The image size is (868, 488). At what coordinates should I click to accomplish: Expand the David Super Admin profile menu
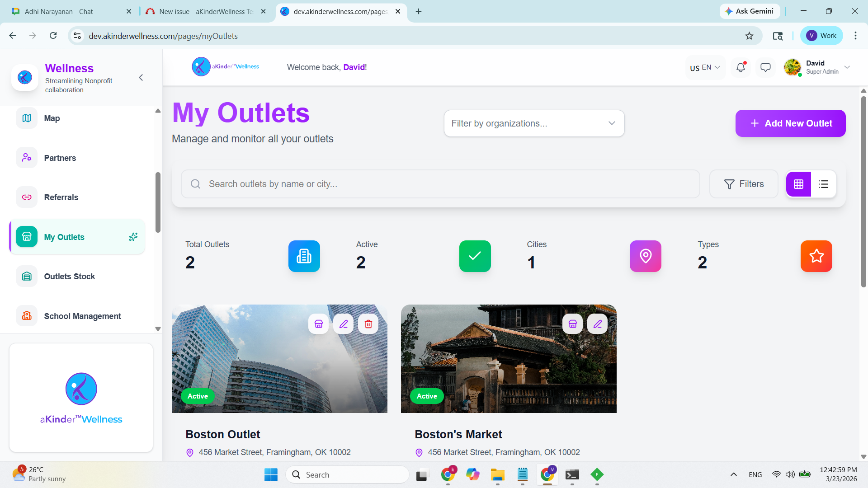point(847,67)
